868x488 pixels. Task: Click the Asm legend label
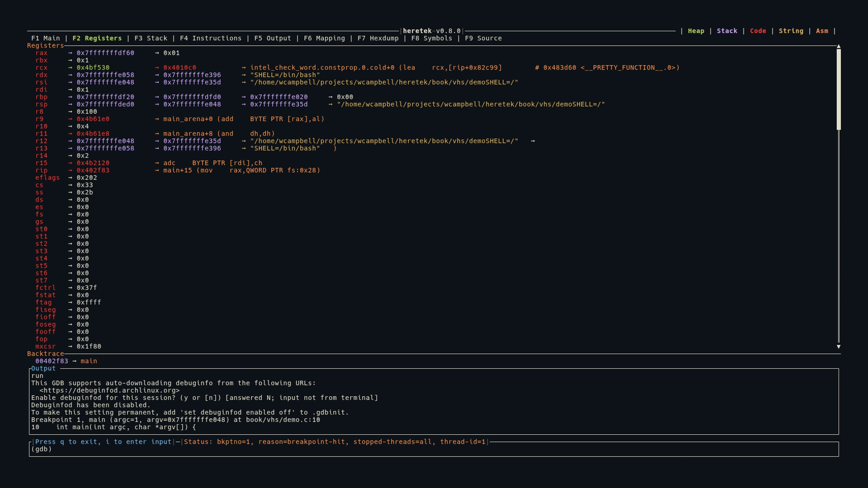[822, 31]
